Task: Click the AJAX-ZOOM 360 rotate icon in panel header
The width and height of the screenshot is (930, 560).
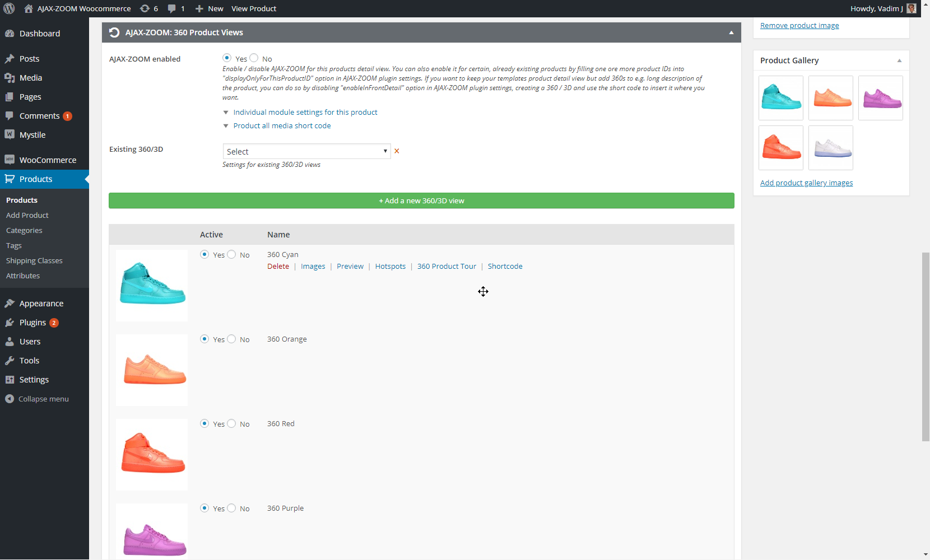Action: pos(114,32)
